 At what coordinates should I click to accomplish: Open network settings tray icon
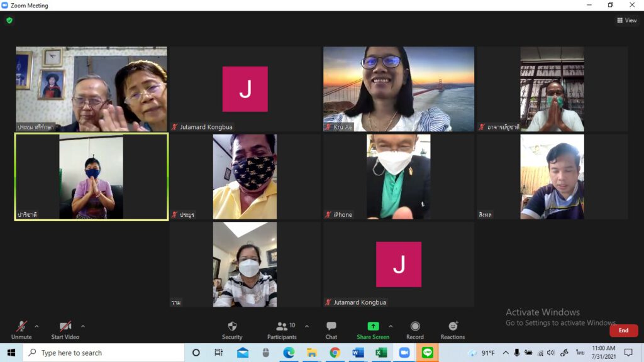(x=540, y=353)
